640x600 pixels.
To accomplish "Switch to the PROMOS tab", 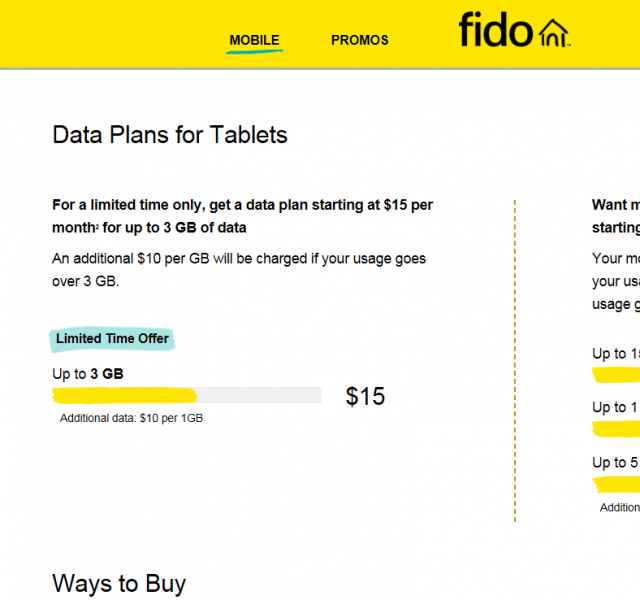I will coord(360,41).
